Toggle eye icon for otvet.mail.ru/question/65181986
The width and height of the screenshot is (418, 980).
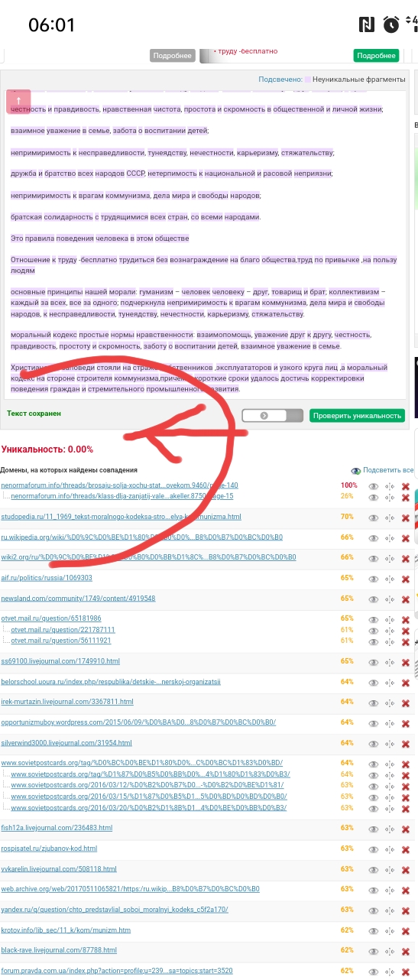tap(374, 618)
